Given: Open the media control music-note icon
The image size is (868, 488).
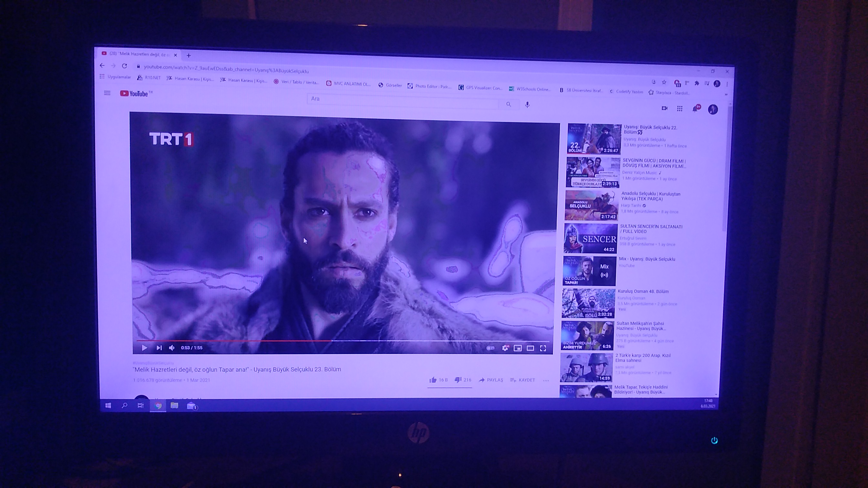Looking at the screenshot, I should tap(707, 83).
